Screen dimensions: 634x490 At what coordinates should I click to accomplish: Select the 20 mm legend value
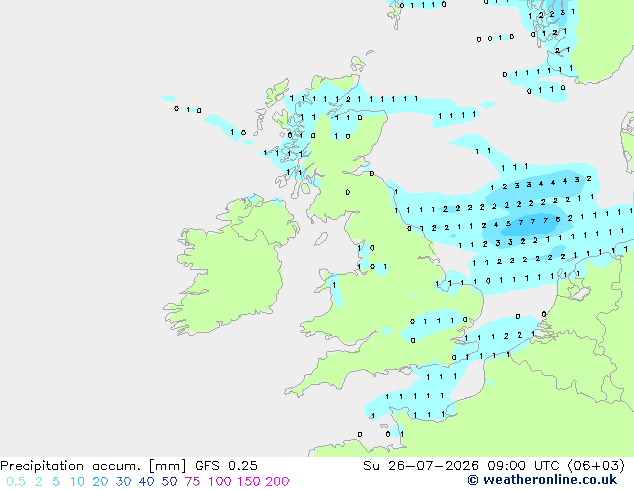click(100, 482)
